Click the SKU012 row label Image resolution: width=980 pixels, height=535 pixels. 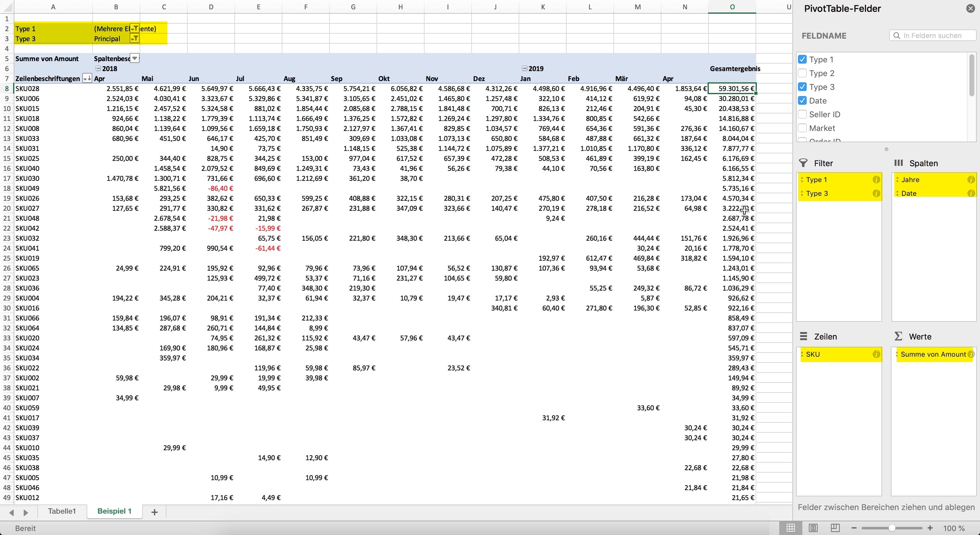pyautogui.click(x=27, y=497)
